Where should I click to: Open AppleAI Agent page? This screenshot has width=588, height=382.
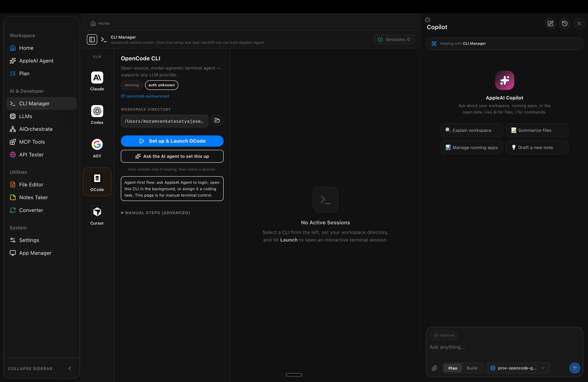tap(42, 61)
